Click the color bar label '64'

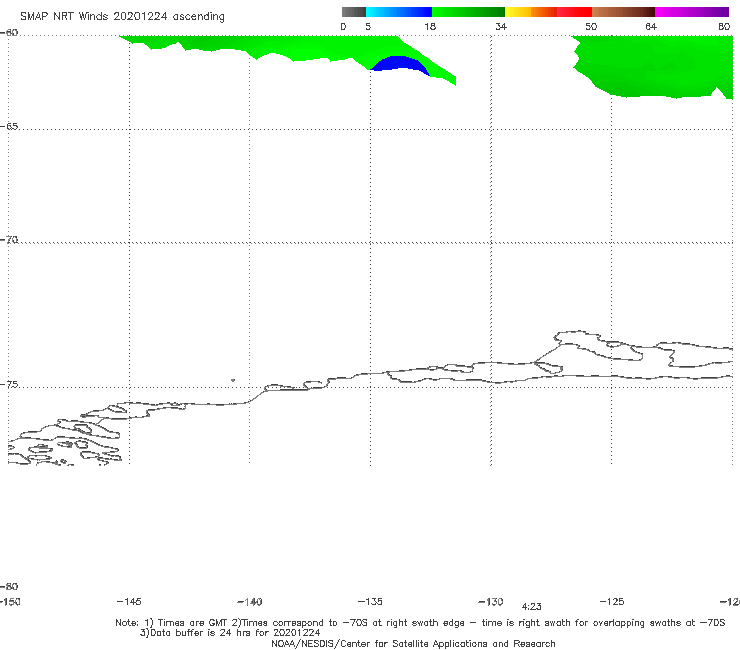[x=651, y=27]
